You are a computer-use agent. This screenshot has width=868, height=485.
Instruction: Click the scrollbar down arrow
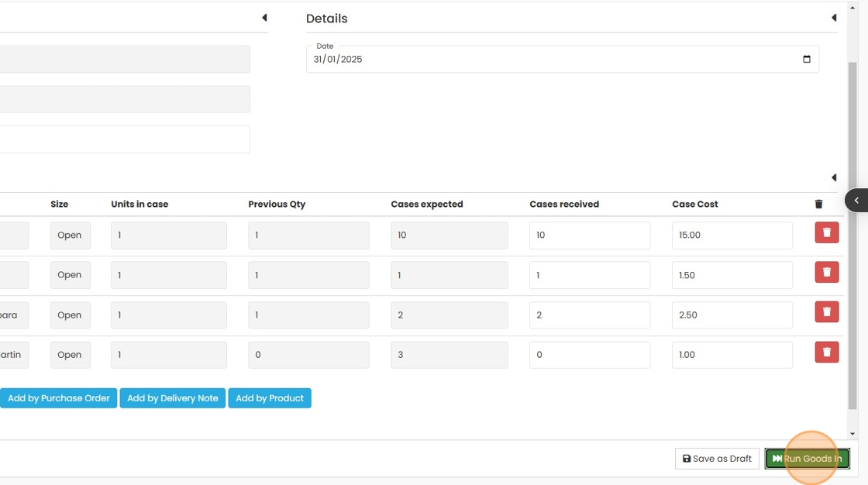852,434
